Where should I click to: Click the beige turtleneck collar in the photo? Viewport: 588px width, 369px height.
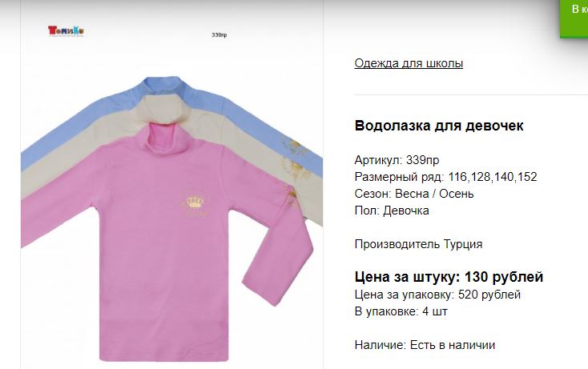click(x=162, y=108)
